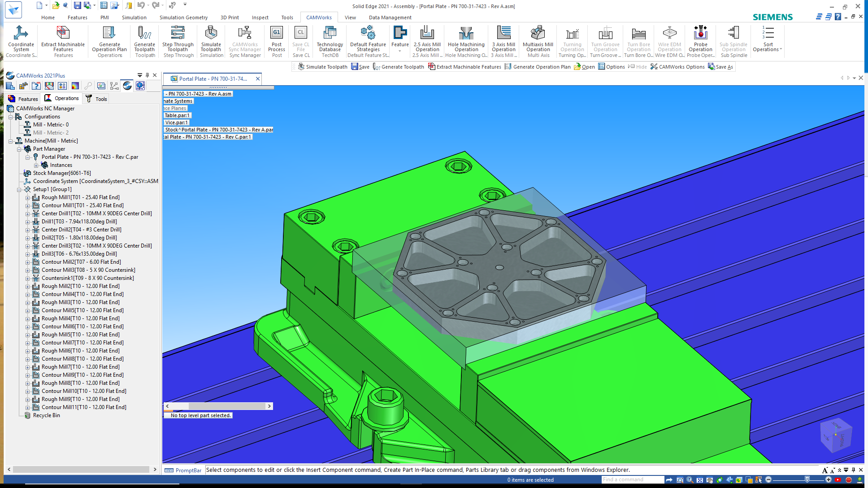
Task: Click the Save disk icon in quick access toolbar
Action: [77, 5]
